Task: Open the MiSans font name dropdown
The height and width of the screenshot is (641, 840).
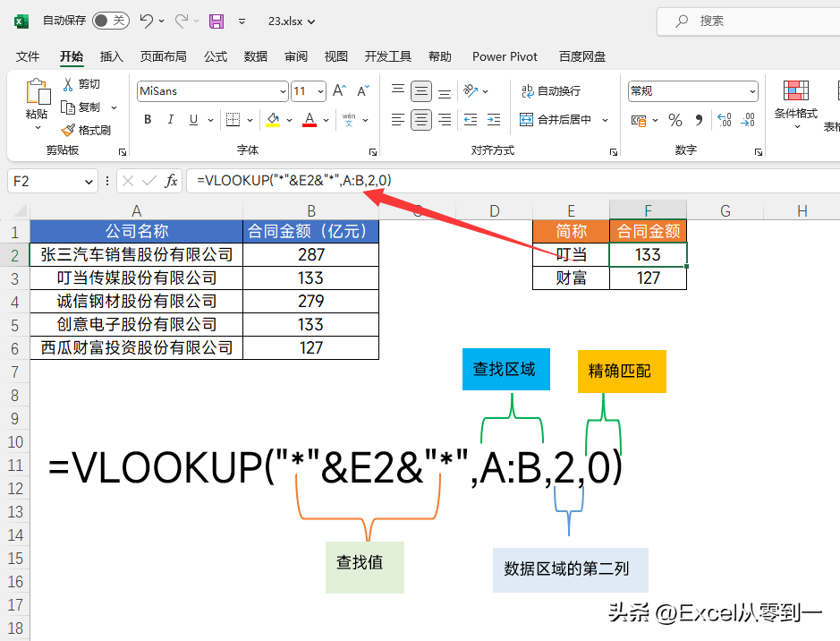Action: (284, 91)
